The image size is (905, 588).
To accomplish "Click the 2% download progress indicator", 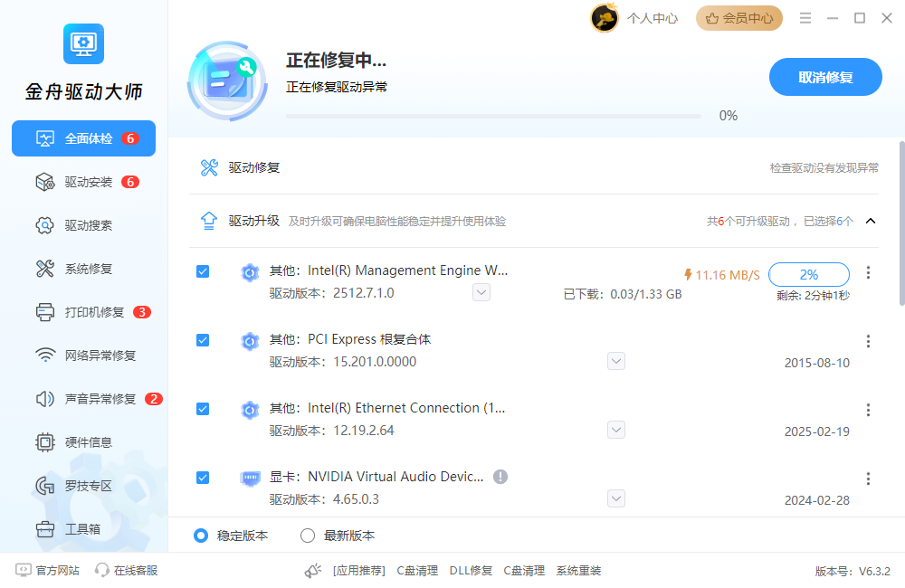I will point(808,275).
